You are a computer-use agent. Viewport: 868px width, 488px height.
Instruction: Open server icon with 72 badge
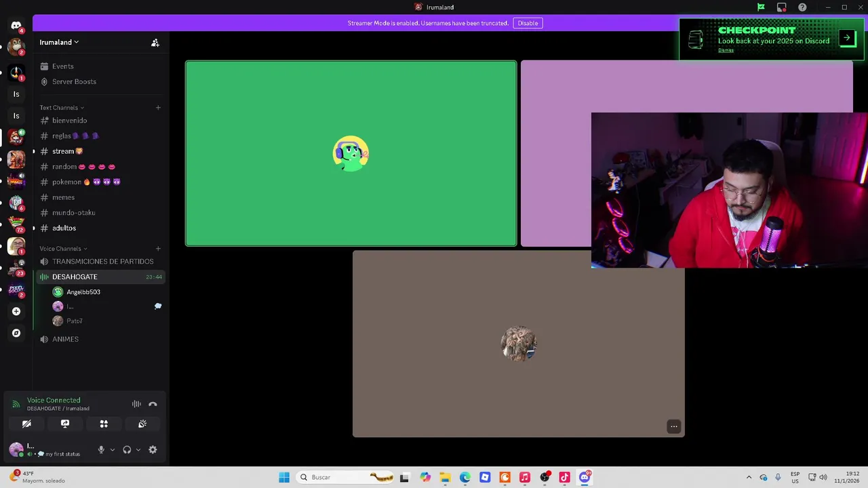click(x=16, y=224)
